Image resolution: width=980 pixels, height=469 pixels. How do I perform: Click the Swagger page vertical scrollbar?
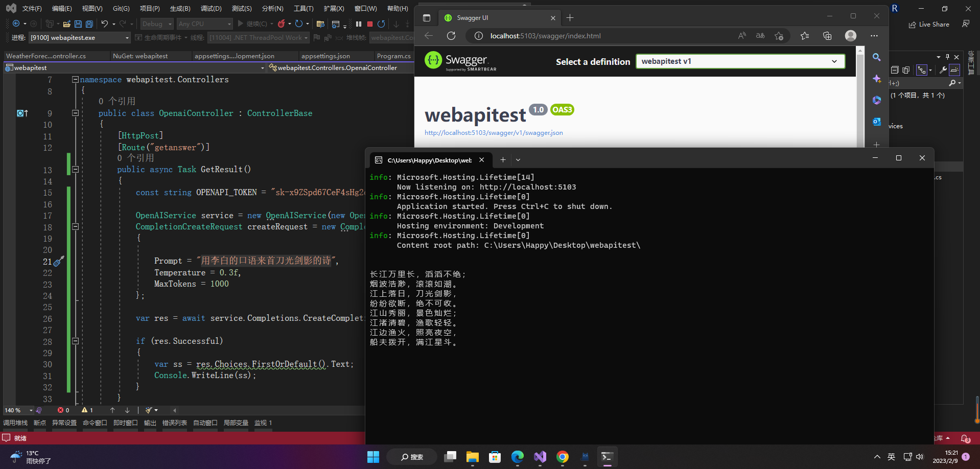[x=860, y=97]
